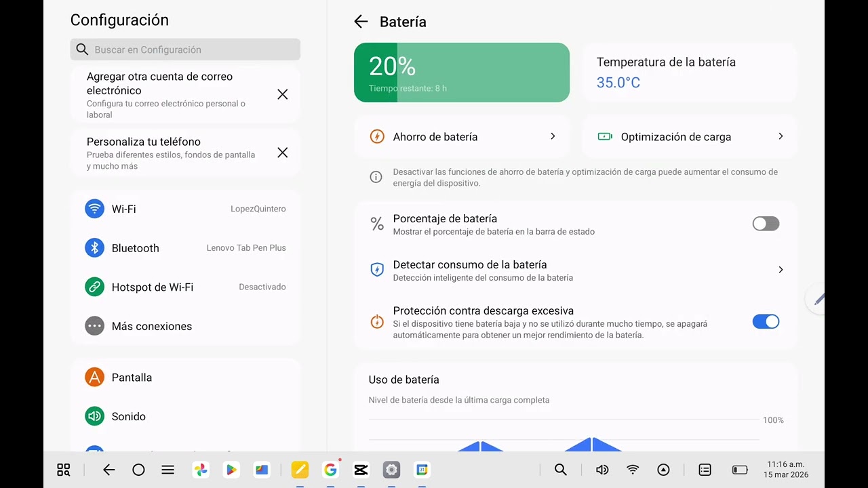Open the Wi-Fi icon in settings list

(94, 209)
